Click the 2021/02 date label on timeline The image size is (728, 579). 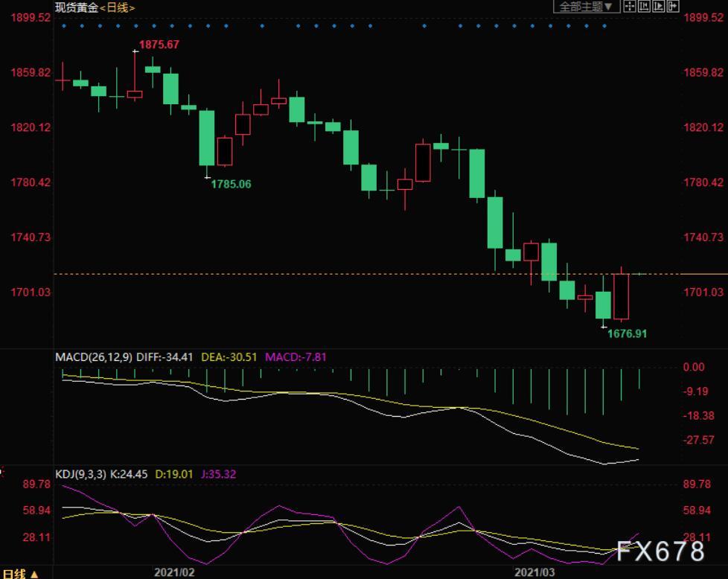pos(174,572)
